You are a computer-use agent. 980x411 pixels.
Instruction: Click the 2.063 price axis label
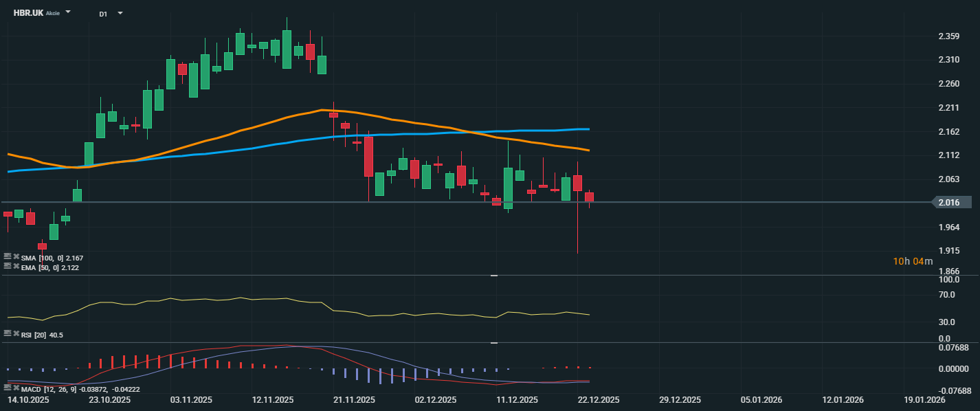point(948,179)
